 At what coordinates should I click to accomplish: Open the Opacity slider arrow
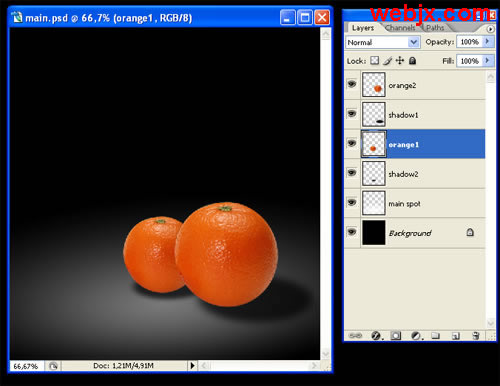tap(488, 42)
